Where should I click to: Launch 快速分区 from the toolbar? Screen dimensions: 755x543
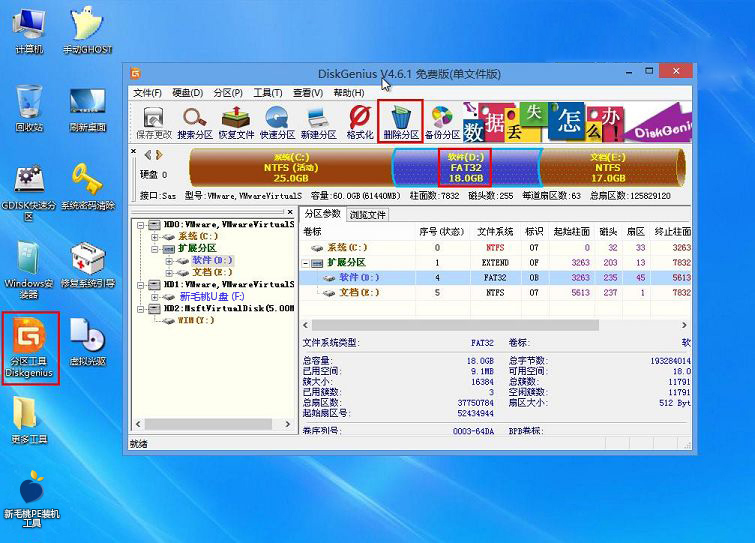(x=277, y=122)
